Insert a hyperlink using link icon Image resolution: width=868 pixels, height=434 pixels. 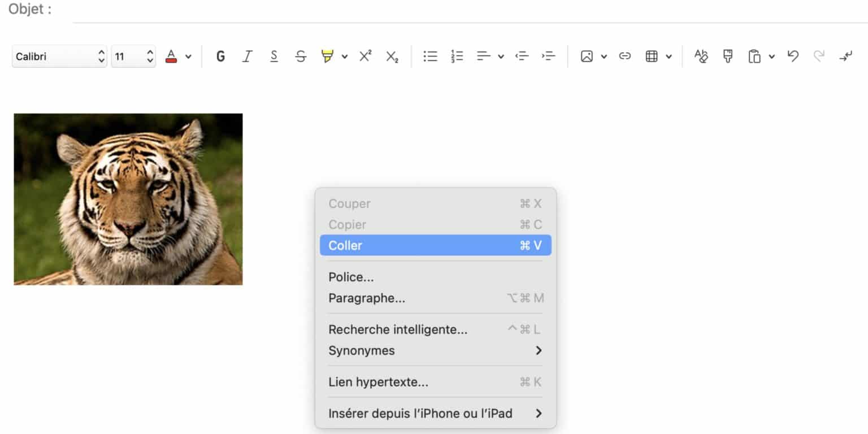624,57
